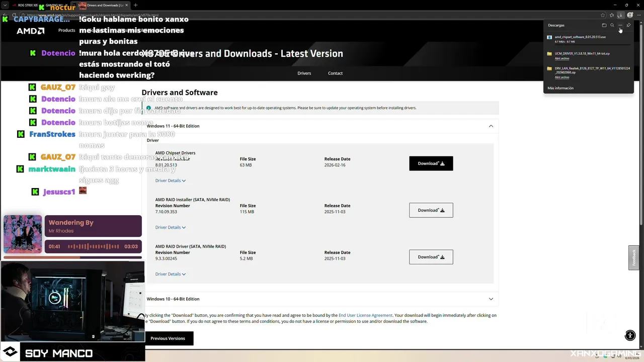Pin the Descargas panel
The image size is (644, 362).
click(628, 25)
